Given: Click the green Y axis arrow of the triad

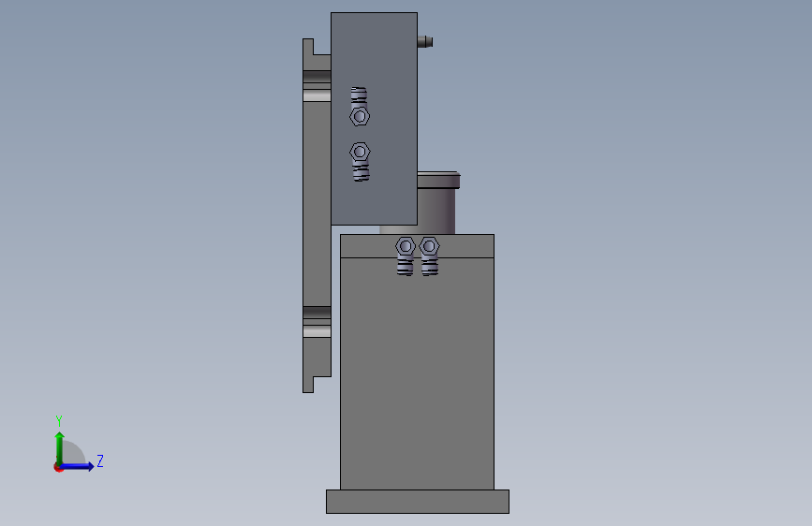Looking at the screenshot, I should 60,447.
